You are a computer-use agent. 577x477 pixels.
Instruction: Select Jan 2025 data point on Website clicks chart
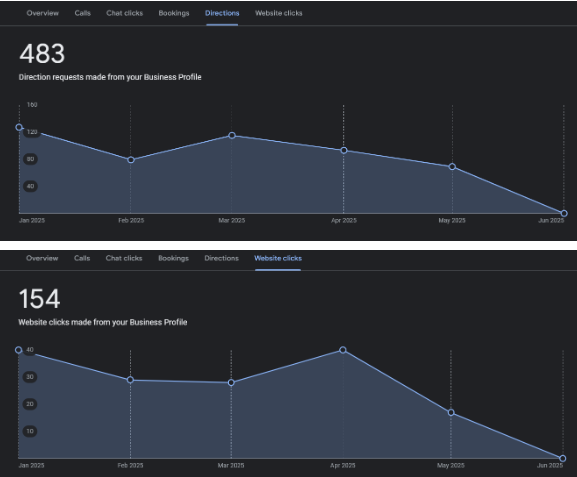18,350
